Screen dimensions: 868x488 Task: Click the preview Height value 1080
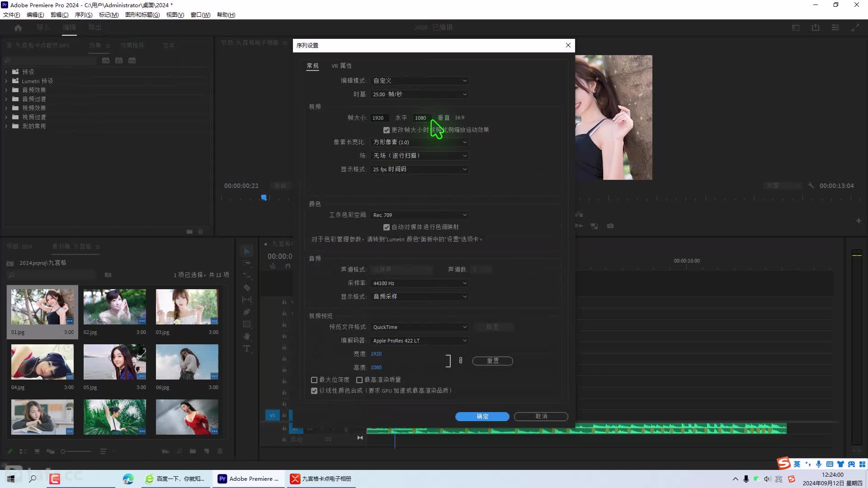(x=376, y=367)
